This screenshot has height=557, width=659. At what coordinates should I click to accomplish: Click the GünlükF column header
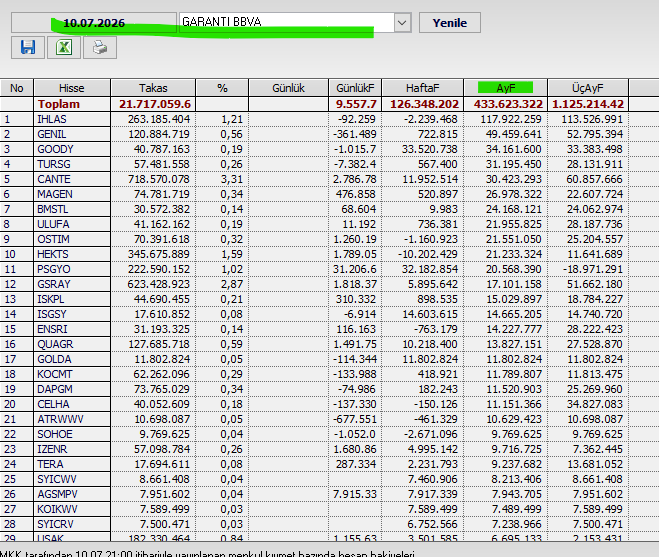(x=355, y=88)
